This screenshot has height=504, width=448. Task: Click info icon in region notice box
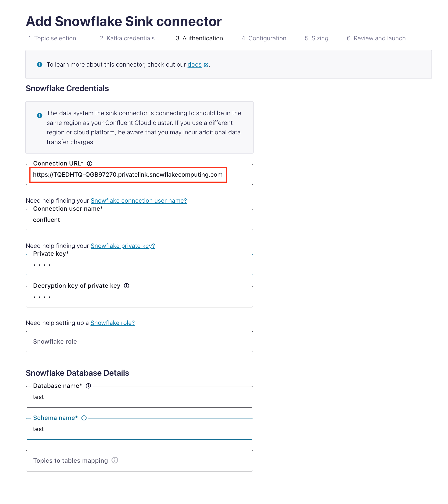pyautogui.click(x=40, y=115)
